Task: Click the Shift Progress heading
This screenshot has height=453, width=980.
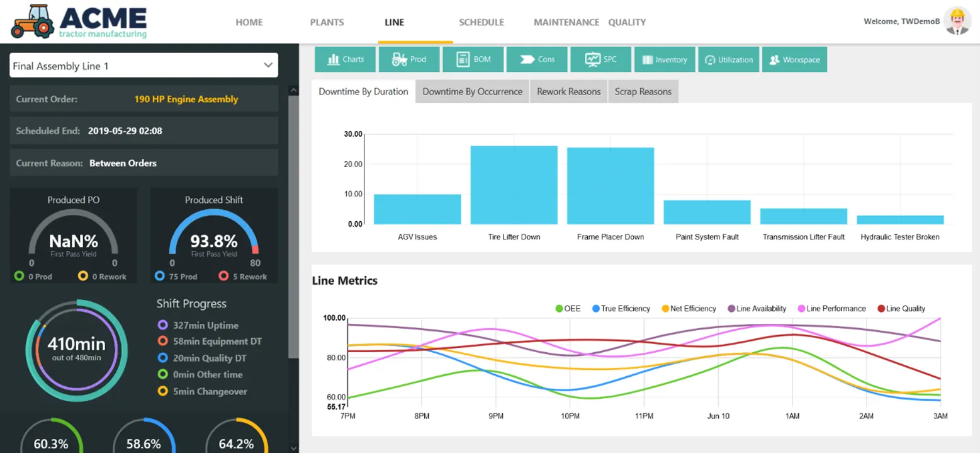Action: pos(191,304)
